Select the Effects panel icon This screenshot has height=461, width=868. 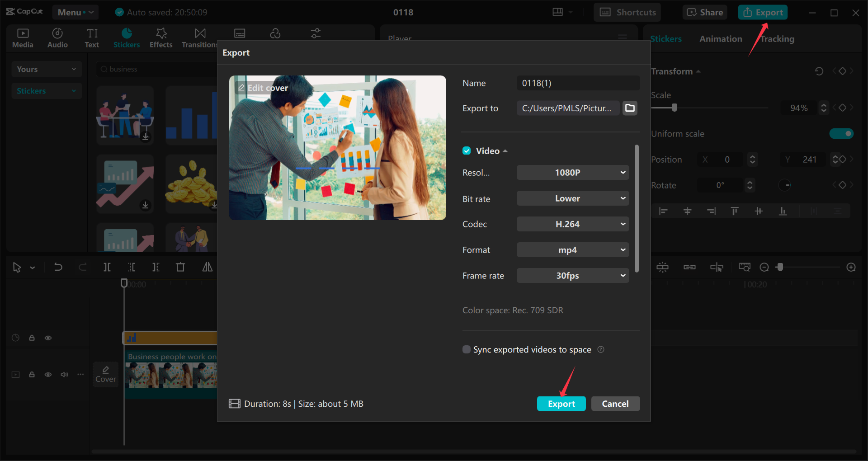(x=161, y=37)
